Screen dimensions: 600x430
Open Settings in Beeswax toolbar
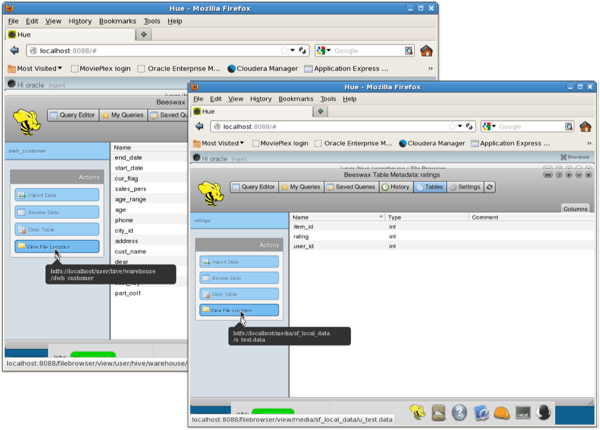pyautogui.click(x=465, y=187)
